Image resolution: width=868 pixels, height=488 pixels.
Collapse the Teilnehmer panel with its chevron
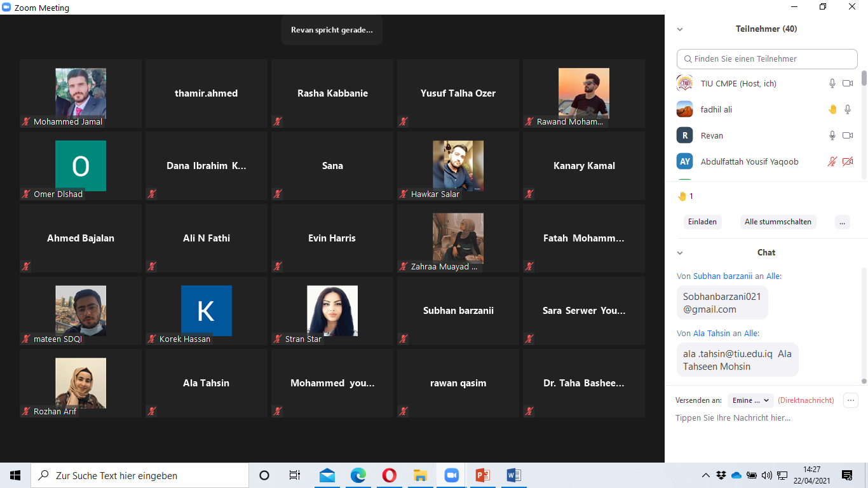[680, 29]
